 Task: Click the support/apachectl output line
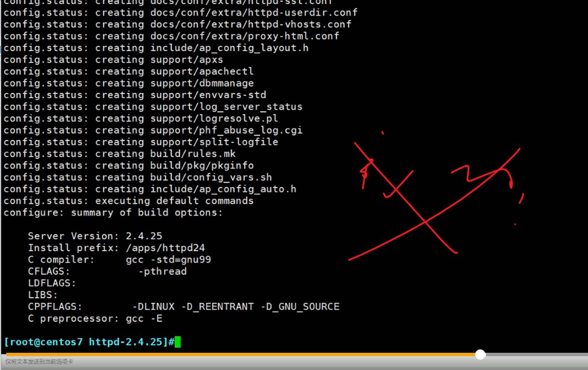point(128,72)
